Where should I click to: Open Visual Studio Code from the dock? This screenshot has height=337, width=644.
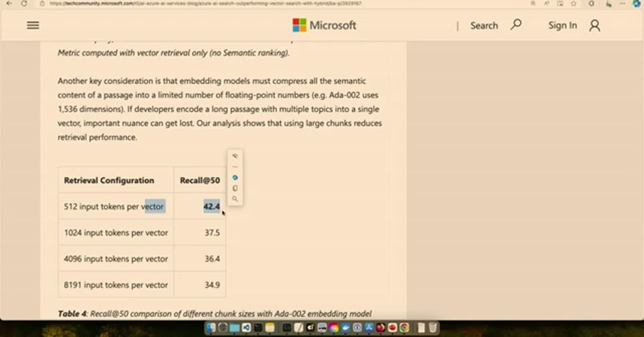246,328
